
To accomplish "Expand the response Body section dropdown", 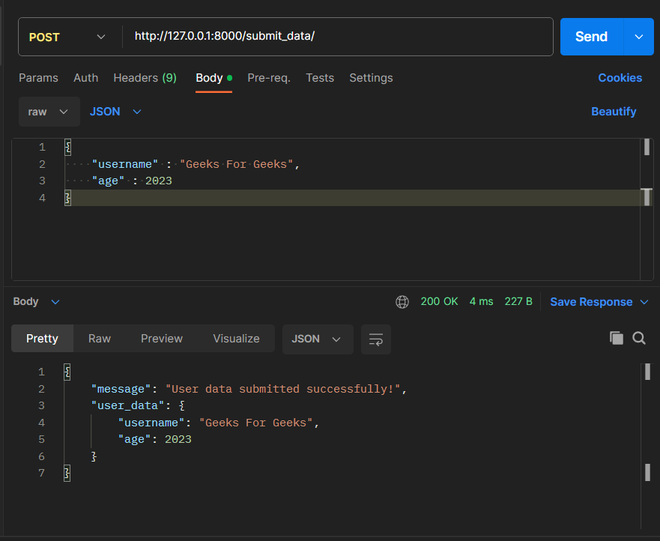I will pos(55,302).
